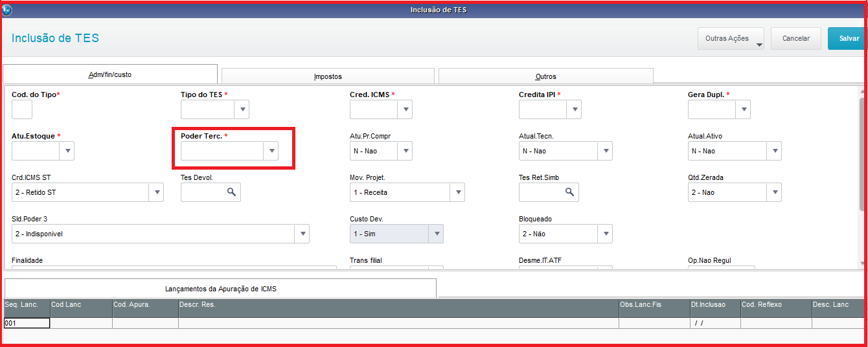Switch to the Adm/fin/custo tab
Screen dimensions: 868x347
coord(110,74)
